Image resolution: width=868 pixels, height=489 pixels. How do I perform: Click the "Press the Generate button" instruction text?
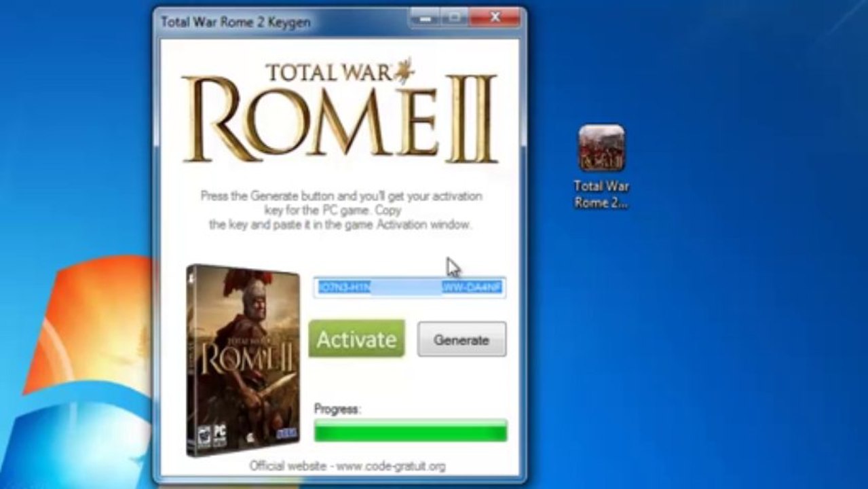pos(341,210)
